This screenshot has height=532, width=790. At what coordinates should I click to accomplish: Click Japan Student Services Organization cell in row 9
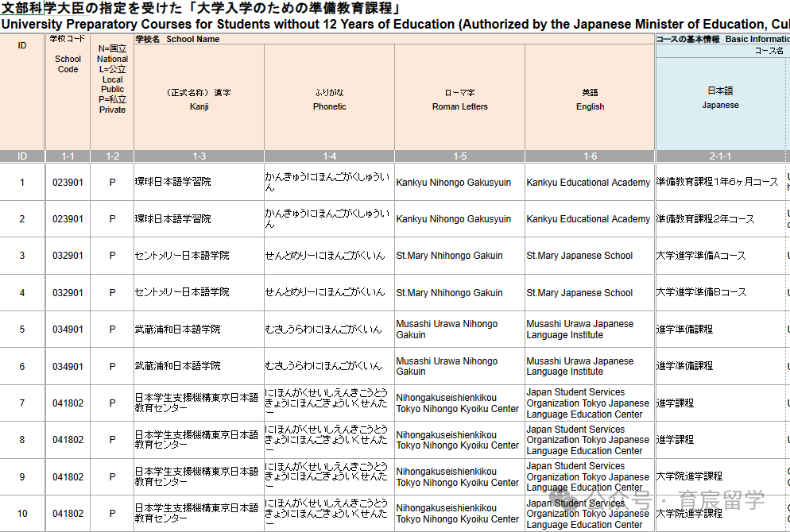(x=588, y=476)
